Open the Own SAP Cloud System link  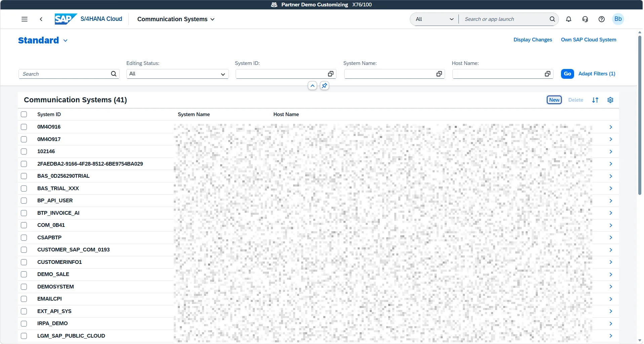(x=589, y=40)
